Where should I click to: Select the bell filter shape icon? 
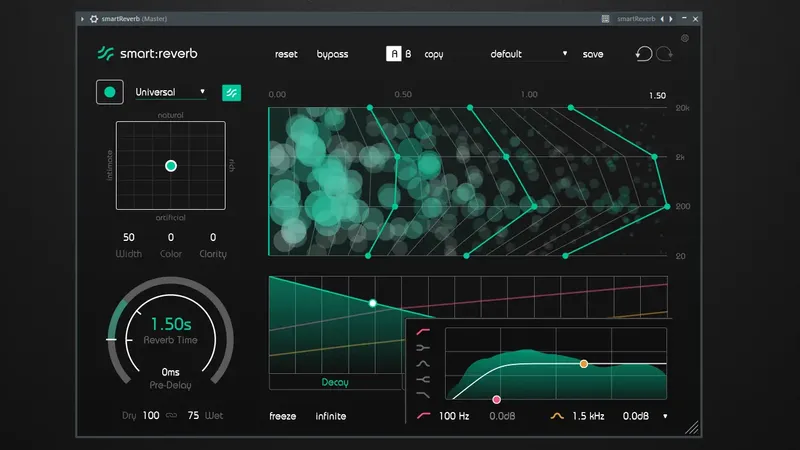click(423, 364)
